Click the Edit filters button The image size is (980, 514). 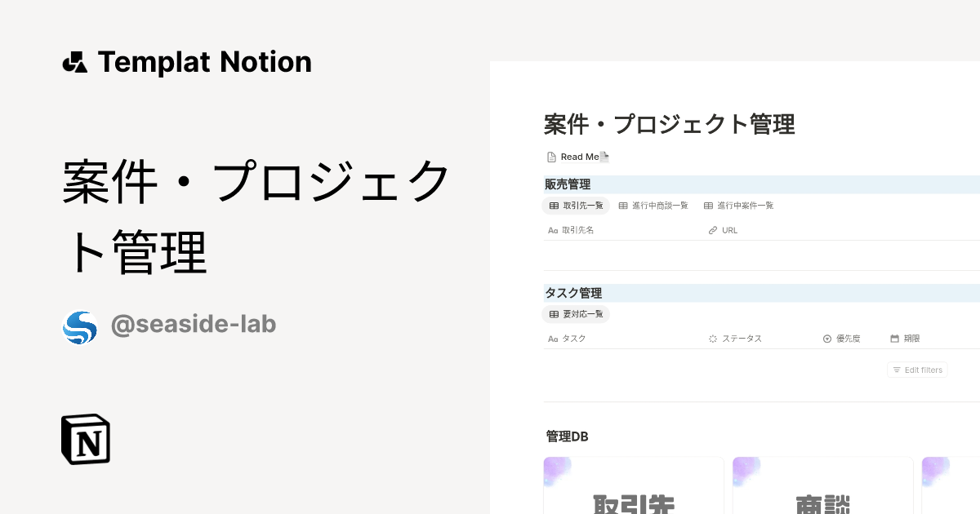pos(917,370)
